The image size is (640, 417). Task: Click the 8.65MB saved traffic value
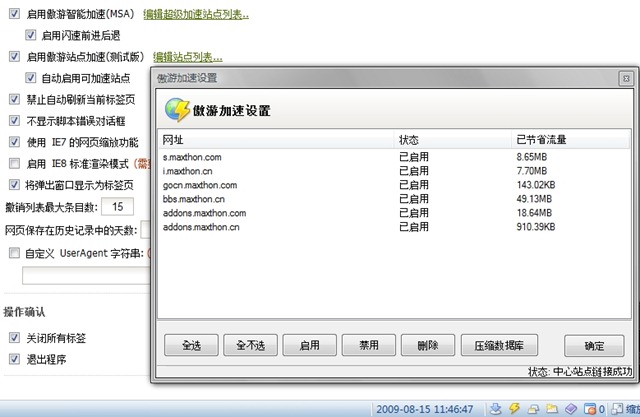[531, 157]
